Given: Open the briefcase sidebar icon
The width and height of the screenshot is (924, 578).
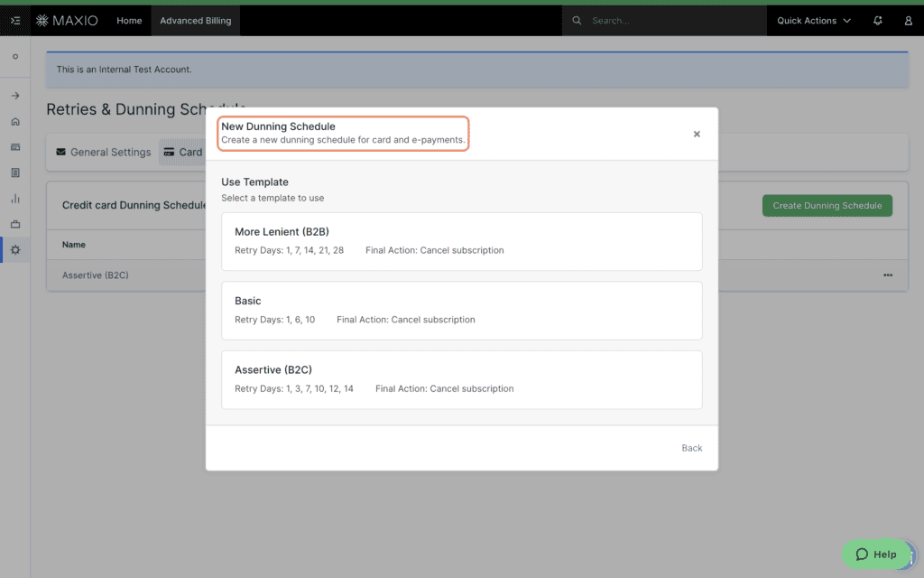Looking at the screenshot, I should (15, 224).
